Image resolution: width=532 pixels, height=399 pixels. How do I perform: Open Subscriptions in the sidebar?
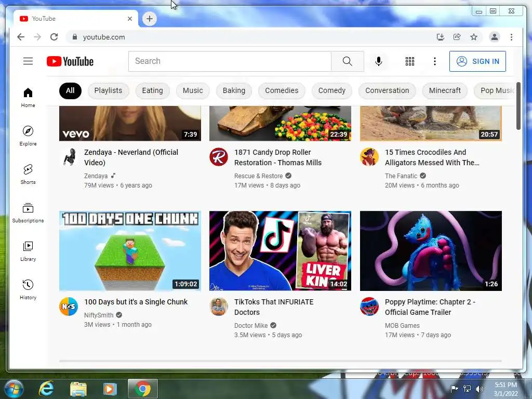tap(28, 212)
